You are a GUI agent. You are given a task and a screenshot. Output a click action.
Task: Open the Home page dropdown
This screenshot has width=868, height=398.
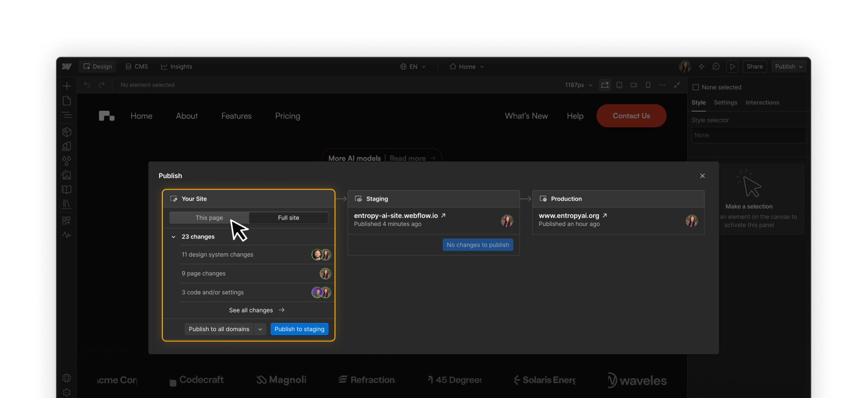[x=467, y=66]
